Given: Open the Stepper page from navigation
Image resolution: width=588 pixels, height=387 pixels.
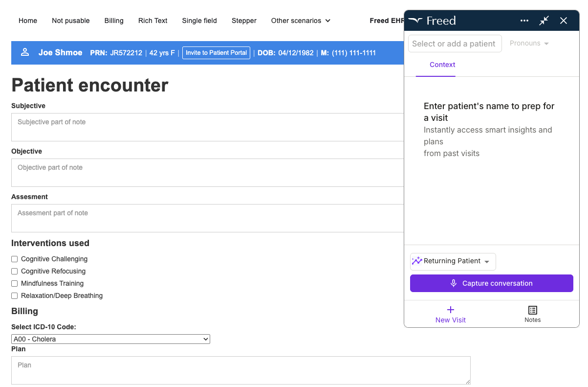Looking at the screenshot, I should click(x=244, y=21).
